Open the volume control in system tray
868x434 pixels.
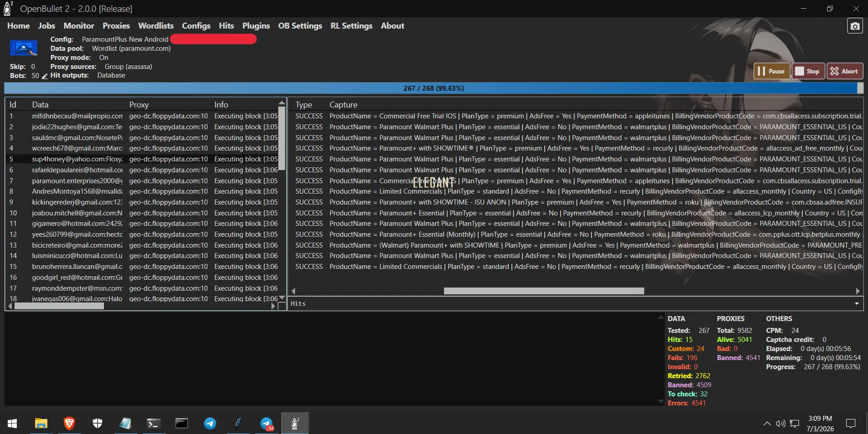coord(780,424)
